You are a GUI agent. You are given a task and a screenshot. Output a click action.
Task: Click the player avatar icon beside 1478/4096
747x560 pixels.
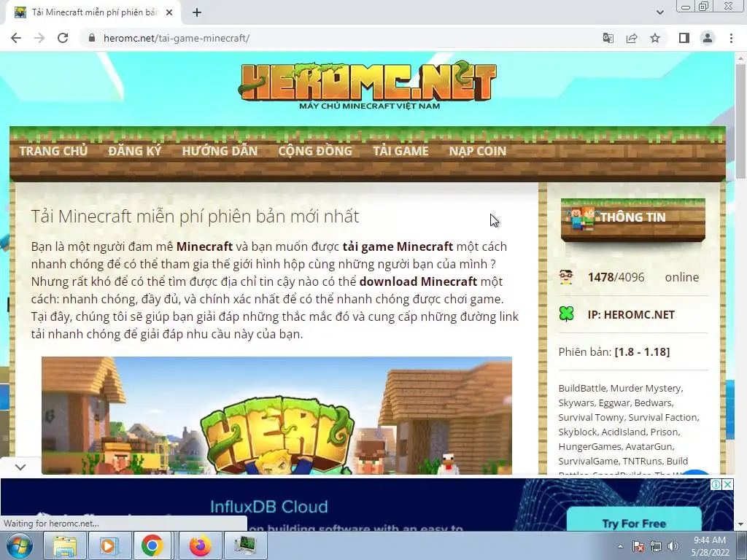pyautogui.click(x=566, y=276)
